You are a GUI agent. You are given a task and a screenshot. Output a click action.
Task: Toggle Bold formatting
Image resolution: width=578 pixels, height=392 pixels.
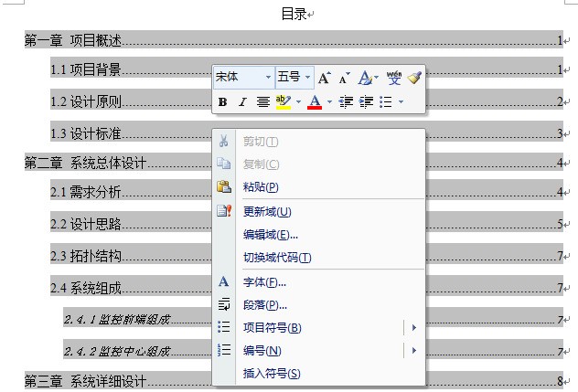click(222, 102)
